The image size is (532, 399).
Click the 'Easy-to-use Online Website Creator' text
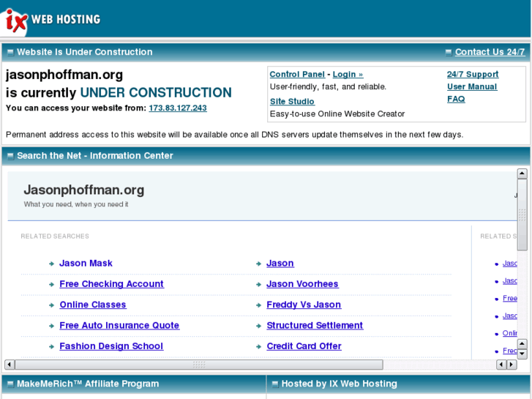[337, 113]
